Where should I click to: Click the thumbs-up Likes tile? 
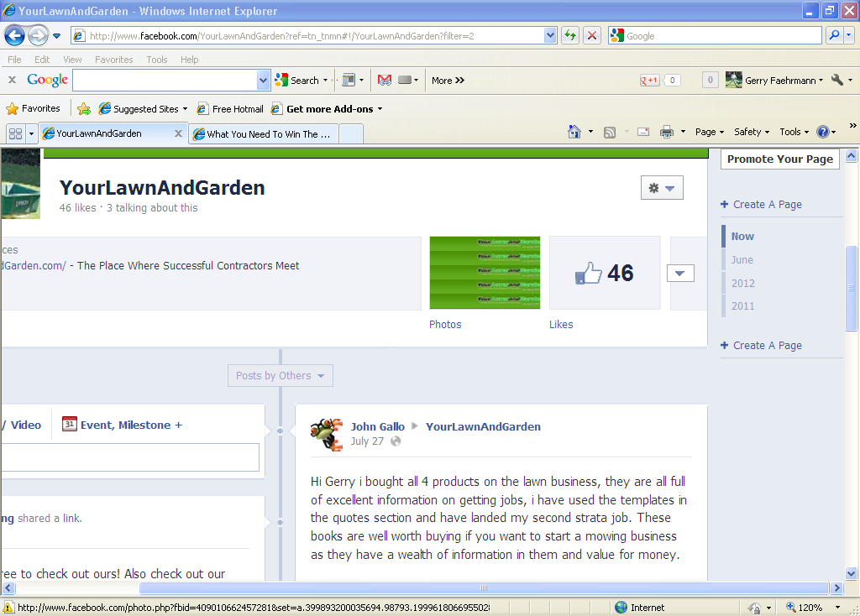pos(605,273)
